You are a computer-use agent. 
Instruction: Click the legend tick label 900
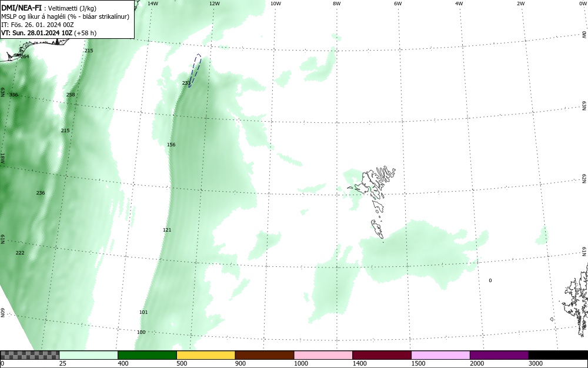[240, 363]
